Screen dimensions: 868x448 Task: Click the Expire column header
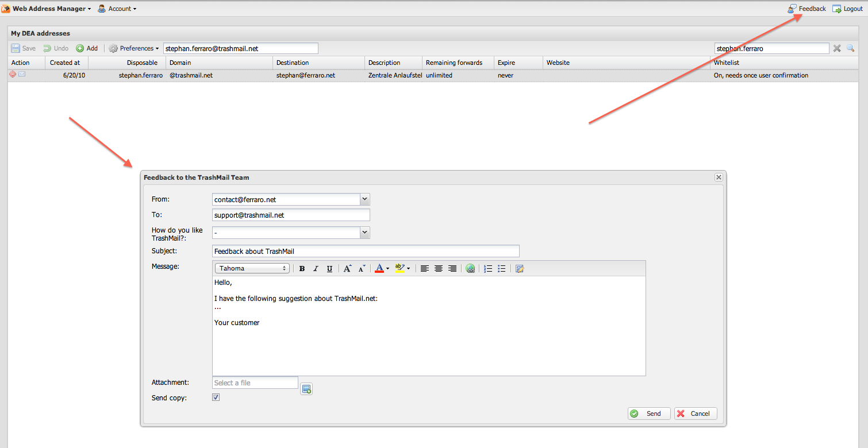519,63
